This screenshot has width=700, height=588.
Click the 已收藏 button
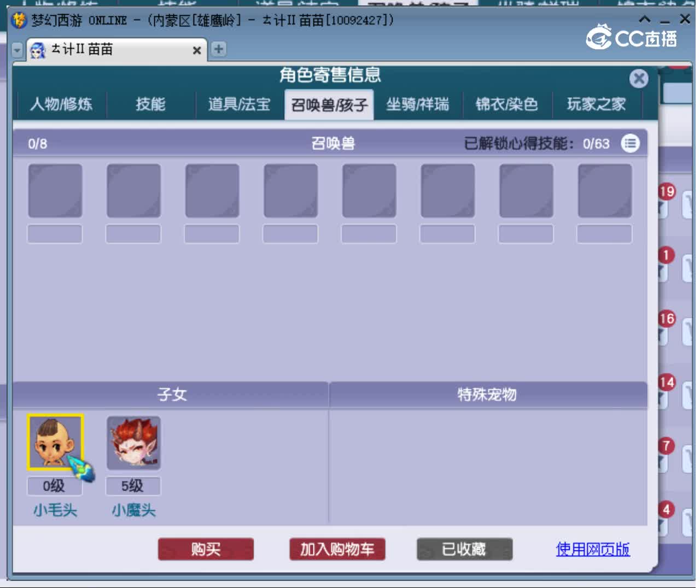coord(464,549)
